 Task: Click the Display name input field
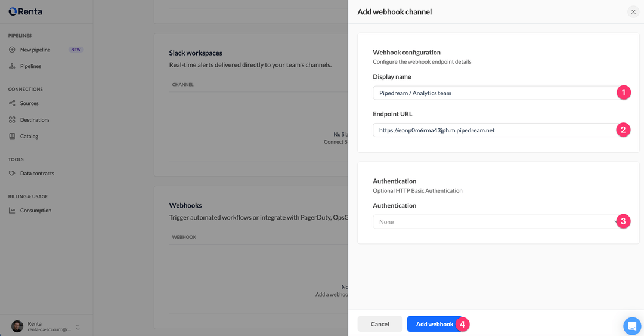[x=494, y=93]
